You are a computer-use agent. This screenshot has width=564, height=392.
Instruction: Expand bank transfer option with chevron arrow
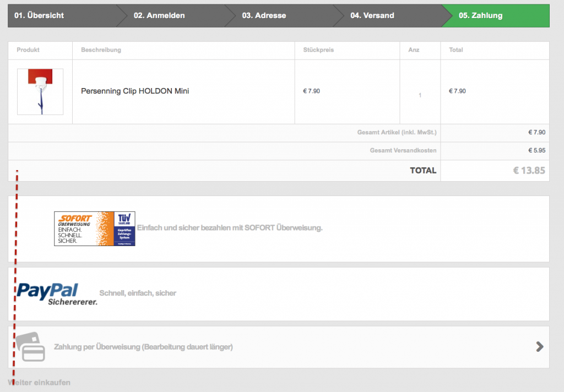click(x=540, y=346)
